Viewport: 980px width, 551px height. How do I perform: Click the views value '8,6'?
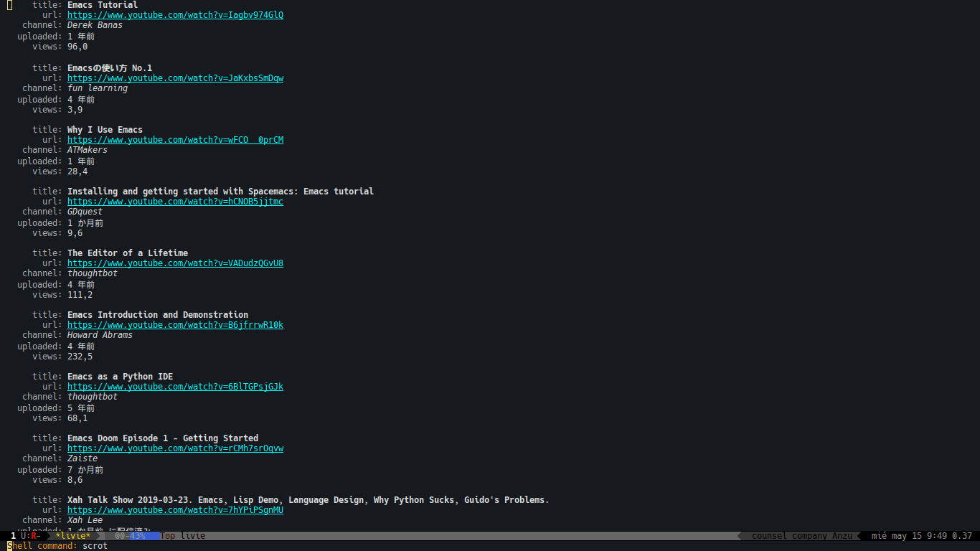coord(75,480)
